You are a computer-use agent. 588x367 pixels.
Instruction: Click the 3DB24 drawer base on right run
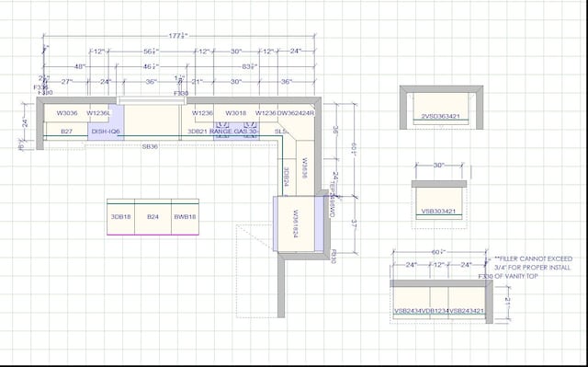(x=286, y=177)
